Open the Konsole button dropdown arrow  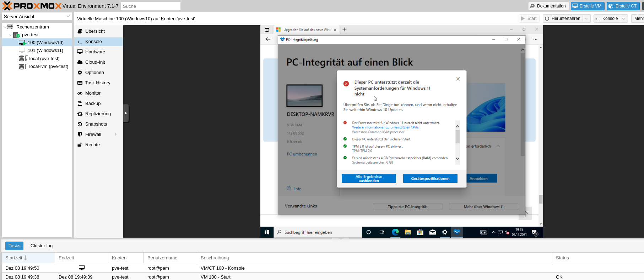pyautogui.click(x=624, y=19)
